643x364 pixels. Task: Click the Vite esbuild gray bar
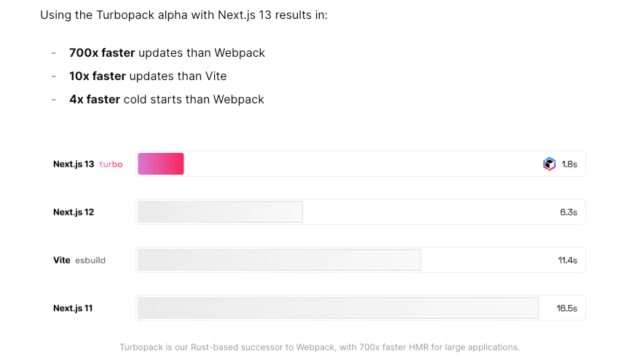click(279, 260)
